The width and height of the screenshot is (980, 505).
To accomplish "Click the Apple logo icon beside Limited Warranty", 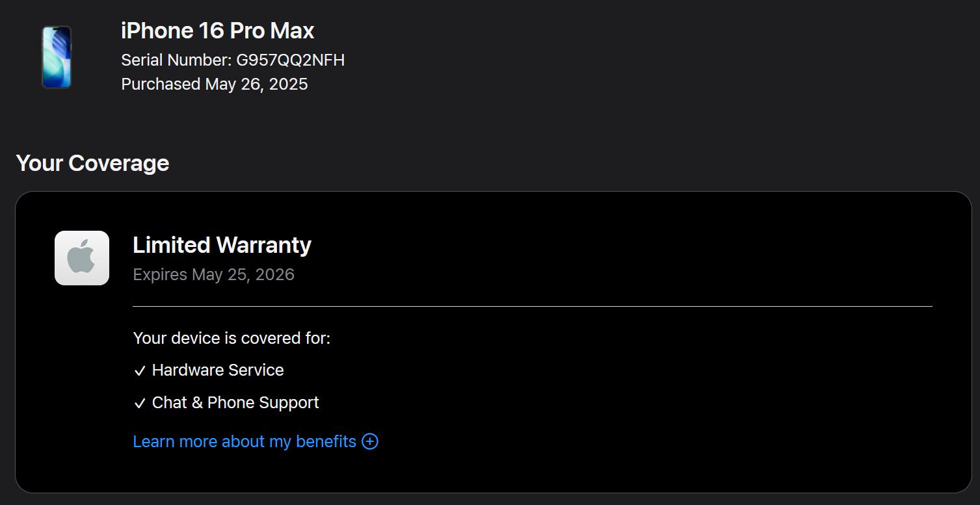I will point(82,258).
